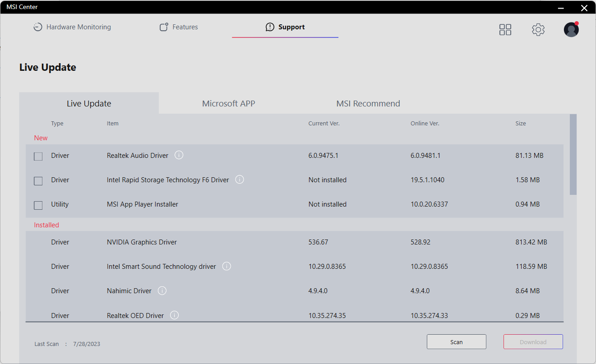Open the MSI Recommend tab
Viewport: 596px width, 364px height.
coord(368,103)
